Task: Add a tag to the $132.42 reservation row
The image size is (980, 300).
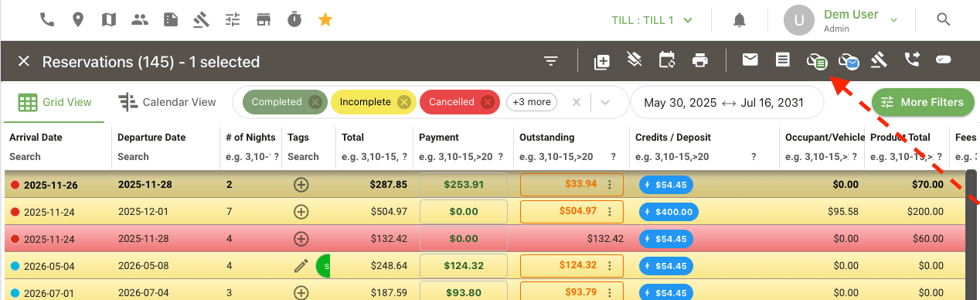Action: tap(301, 239)
